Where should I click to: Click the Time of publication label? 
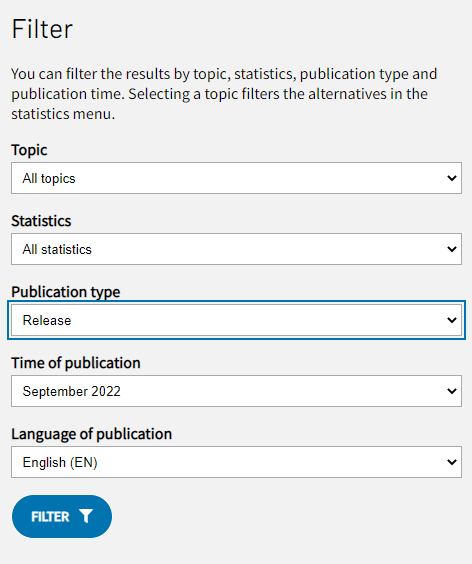76,363
